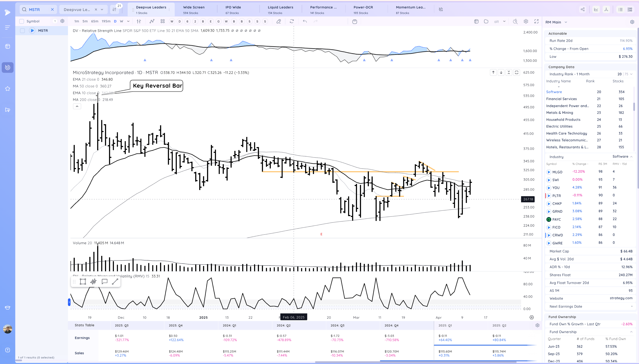This screenshot has width=639, height=364.
Task: Open the indicators icon in chart toolbar
Action: (x=152, y=21)
